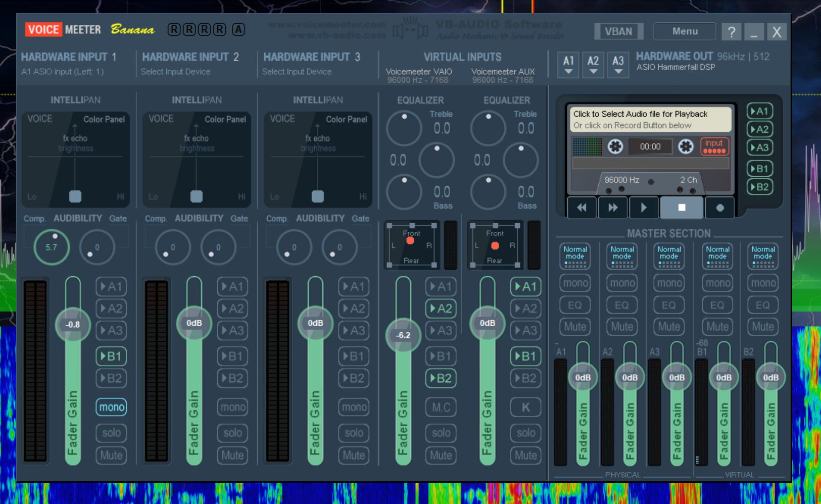
Task: Click to select an audio file for playback
Action: tap(651, 120)
